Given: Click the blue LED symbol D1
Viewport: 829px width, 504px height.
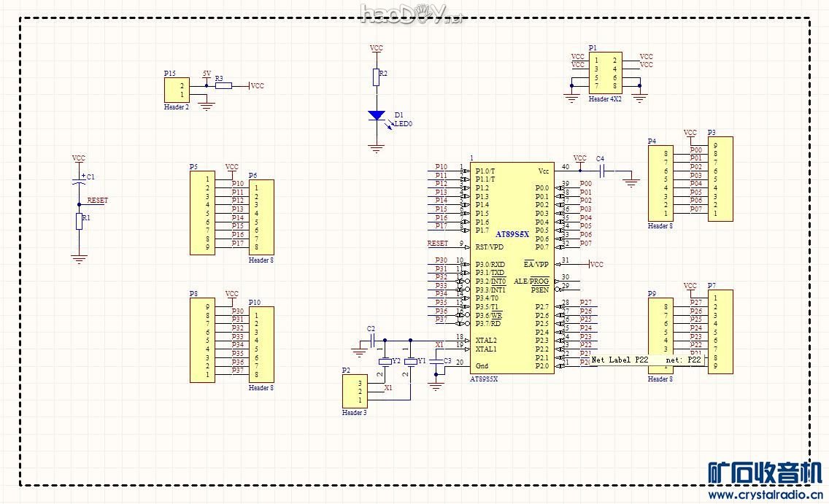Looking at the screenshot, I should click(x=377, y=115).
